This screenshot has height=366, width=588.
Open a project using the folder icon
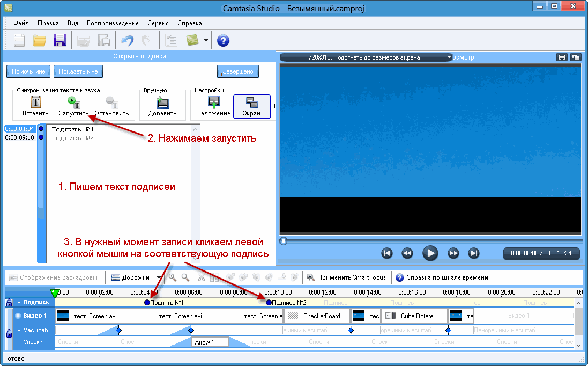click(x=40, y=40)
